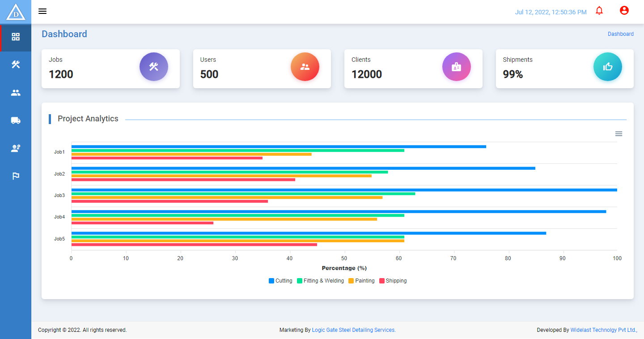The image size is (644, 339).
Task: Open the delivery truck sidebar icon
Action: click(x=16, y=120)
